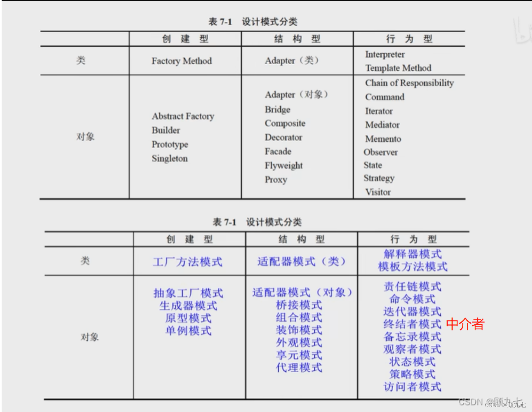Click the '解释器模式' entry
This screenshot has height=412, width=532.
pos(413,254)
